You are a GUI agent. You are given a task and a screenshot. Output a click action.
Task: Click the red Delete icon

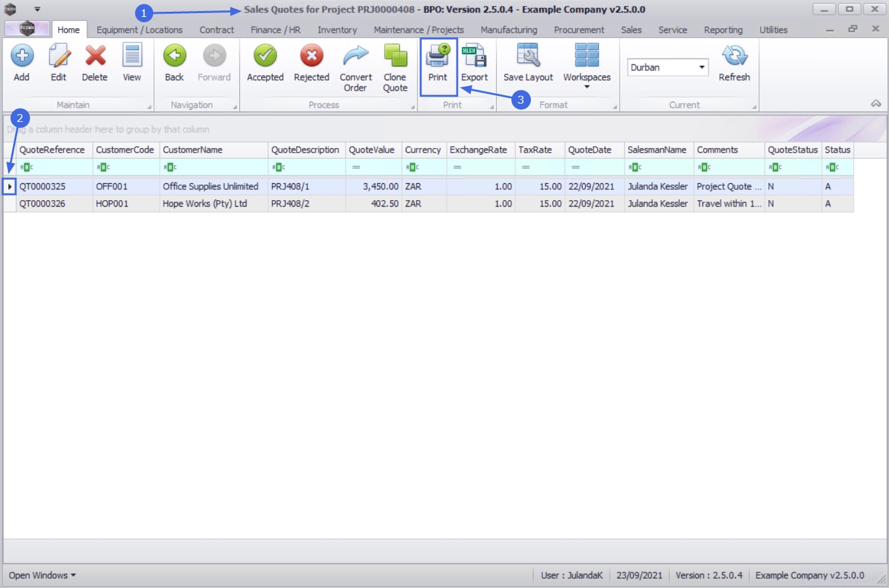coord(95,56)
